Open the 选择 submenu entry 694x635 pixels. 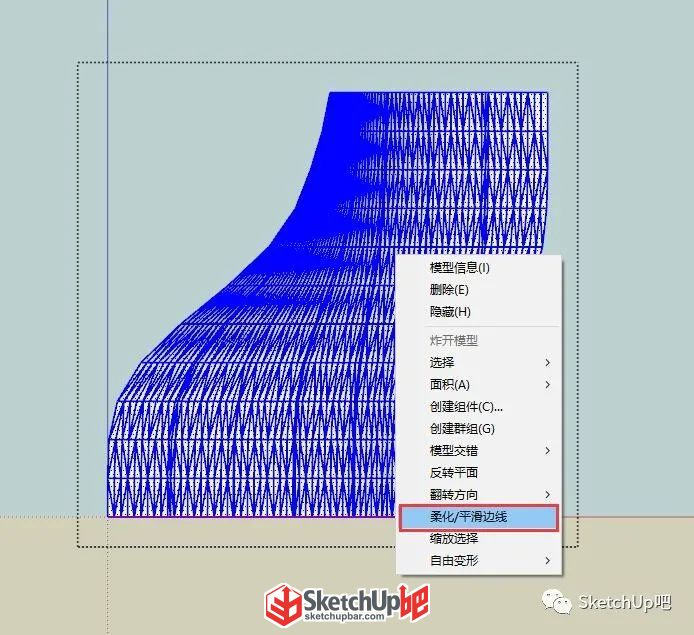click(x=479, y=362)
